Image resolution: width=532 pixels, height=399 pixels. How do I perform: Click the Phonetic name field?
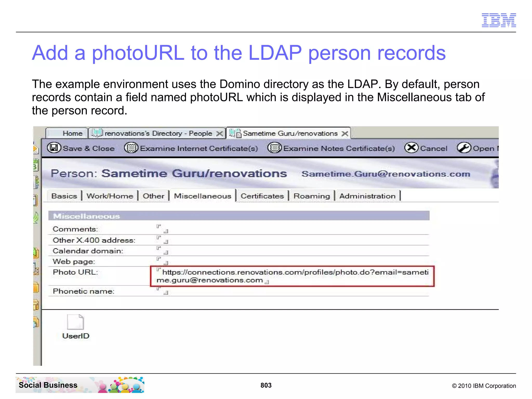[x=162, y=291]
